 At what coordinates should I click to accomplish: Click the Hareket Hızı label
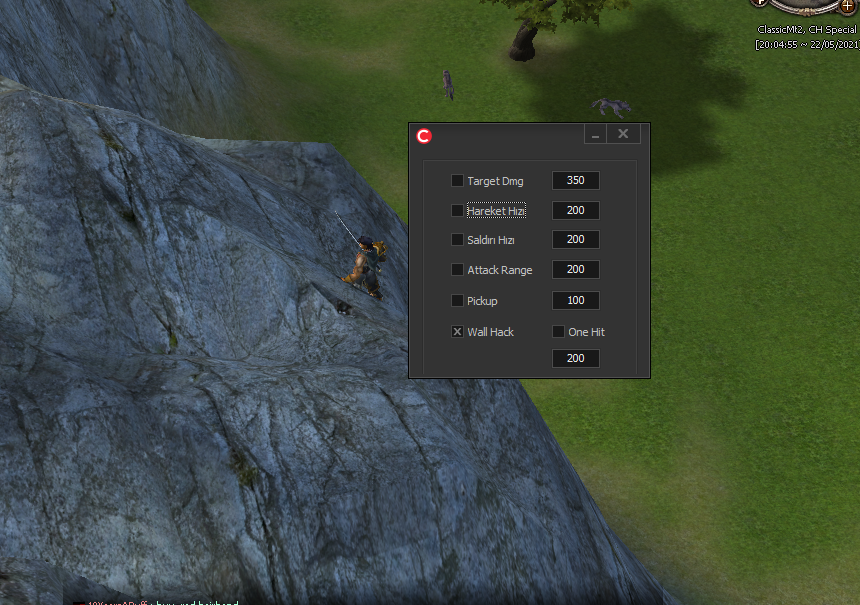click(x=496, y=211)
